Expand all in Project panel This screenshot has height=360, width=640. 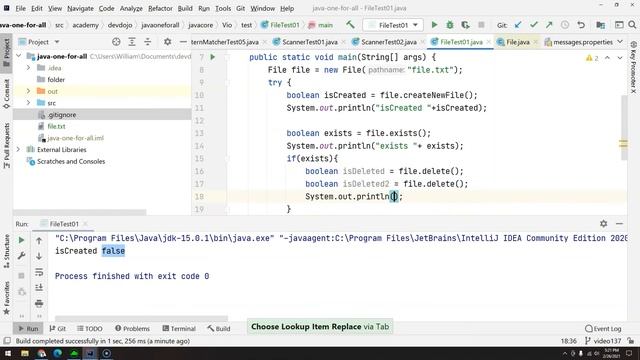tap(132, 42)
